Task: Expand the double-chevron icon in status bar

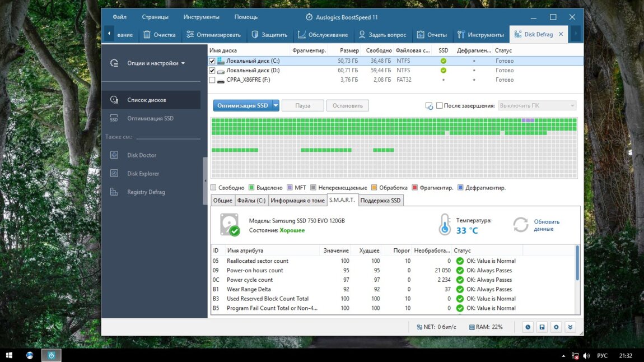Action: point(570,327)
